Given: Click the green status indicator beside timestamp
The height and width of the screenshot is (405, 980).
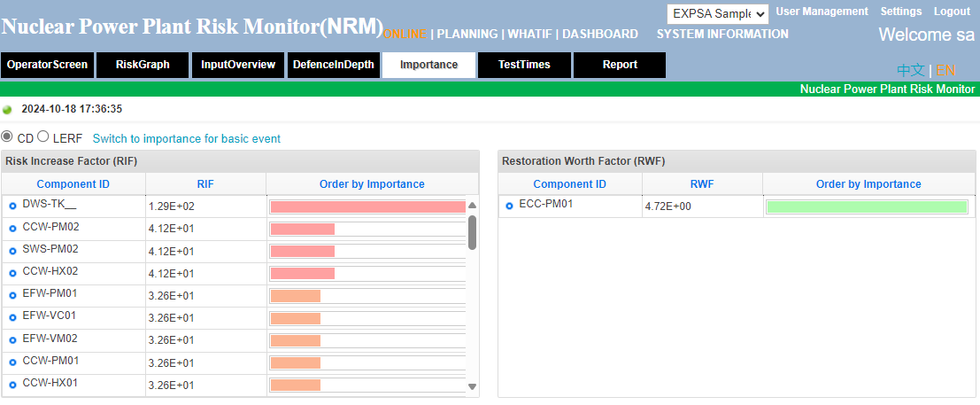Looking at the screenshot, I should click(x=8, y=110).
